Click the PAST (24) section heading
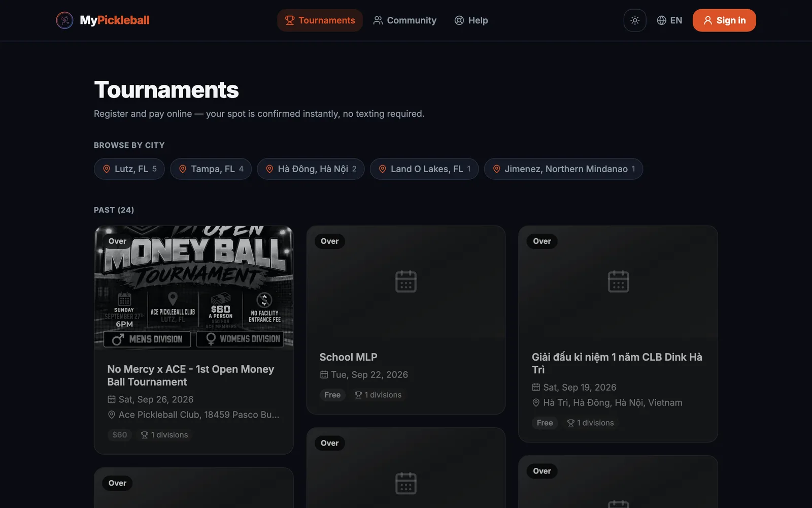This screenshot has height=508, width=812. point(114,210)
